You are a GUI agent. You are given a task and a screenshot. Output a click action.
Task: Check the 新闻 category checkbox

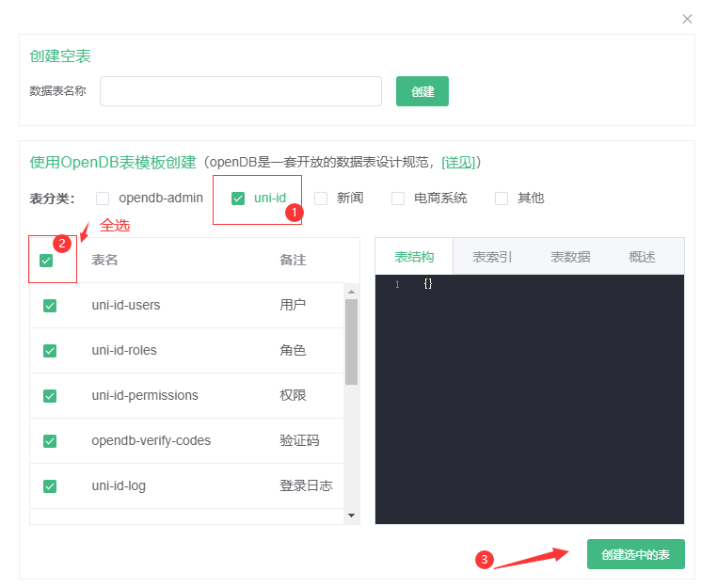point(321,199)
